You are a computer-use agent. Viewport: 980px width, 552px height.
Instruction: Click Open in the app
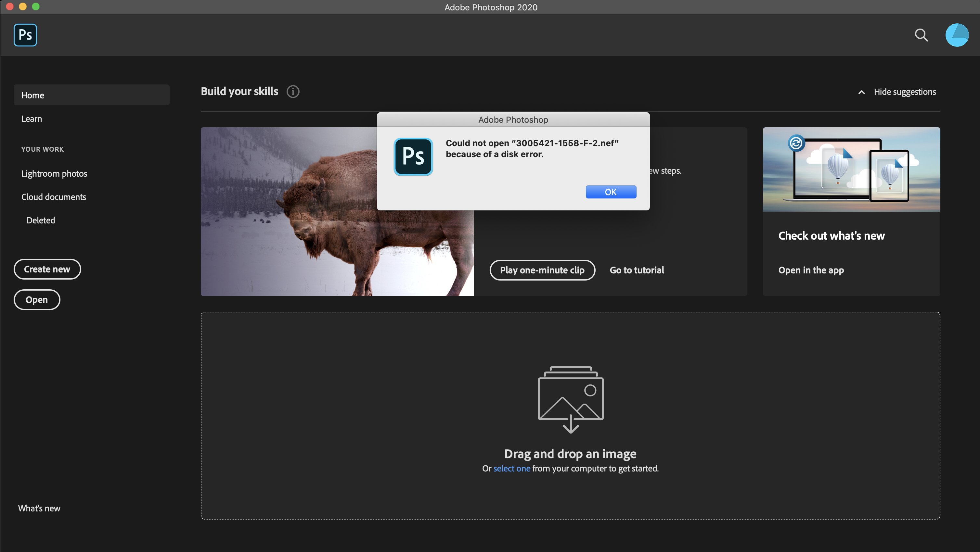(x=811, y=270)
